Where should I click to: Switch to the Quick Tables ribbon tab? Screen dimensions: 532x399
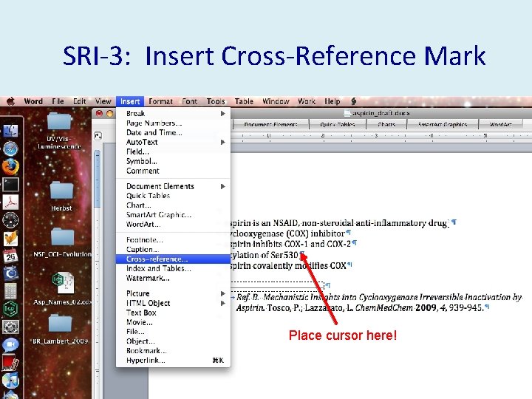338,125
